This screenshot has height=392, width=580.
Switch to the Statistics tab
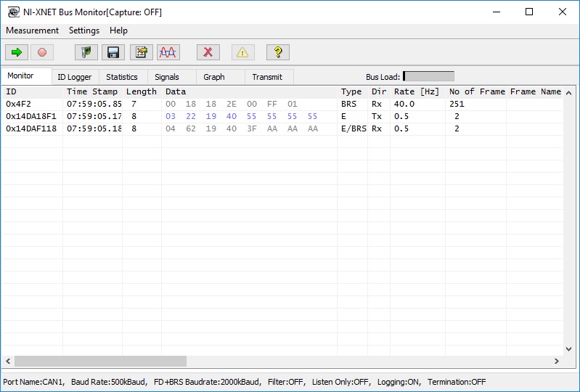point(122,77)
